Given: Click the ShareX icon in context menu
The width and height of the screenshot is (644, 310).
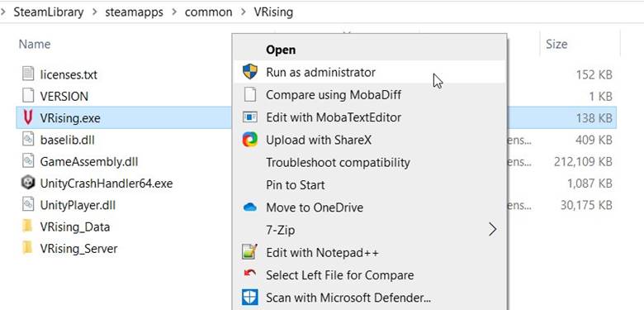Looking at the screenshot, I should coord(249,140).
